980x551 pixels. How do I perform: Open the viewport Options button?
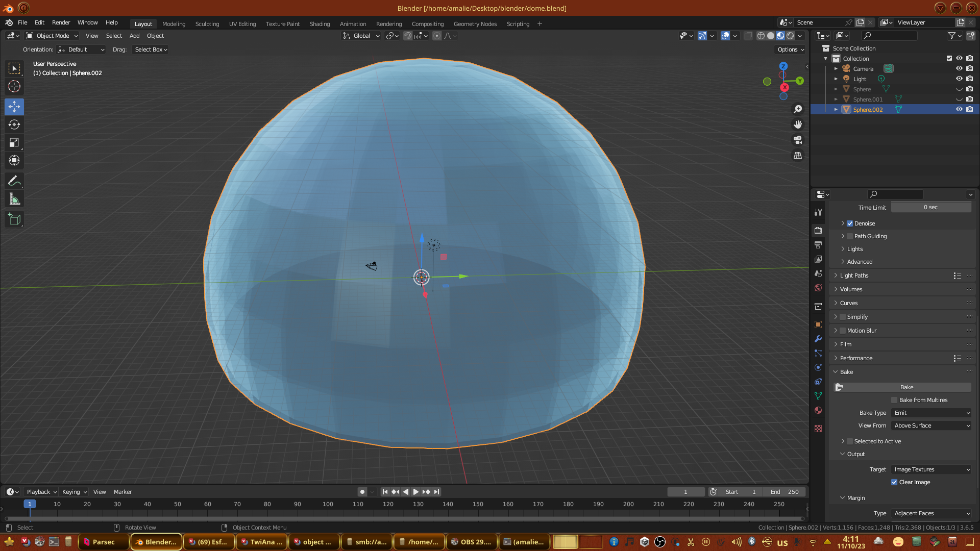pyautogui.click(x=791, y=49)
